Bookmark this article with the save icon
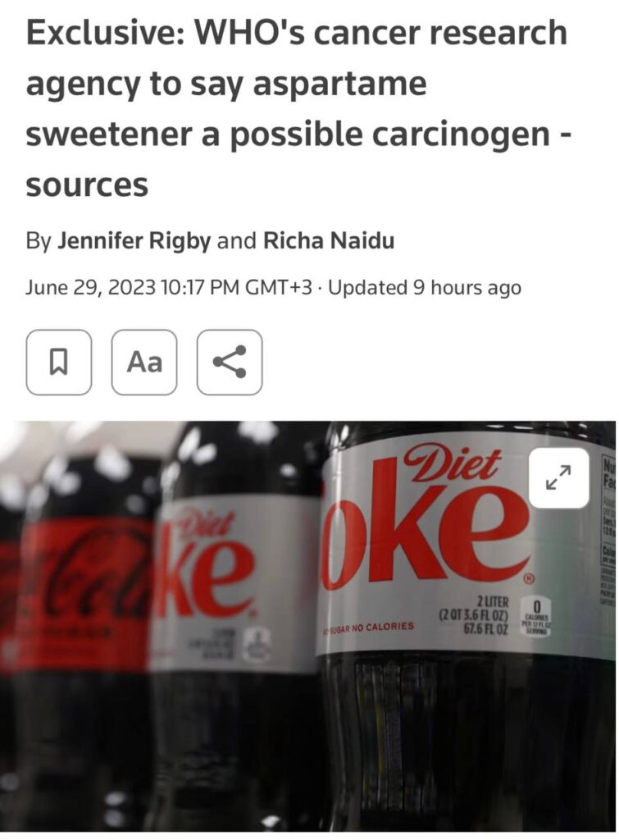619x840 pixels. 59,362
